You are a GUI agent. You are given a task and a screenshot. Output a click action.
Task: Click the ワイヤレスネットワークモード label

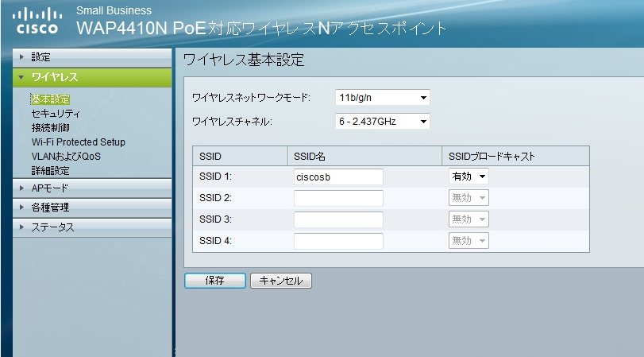tap(252, 98)
